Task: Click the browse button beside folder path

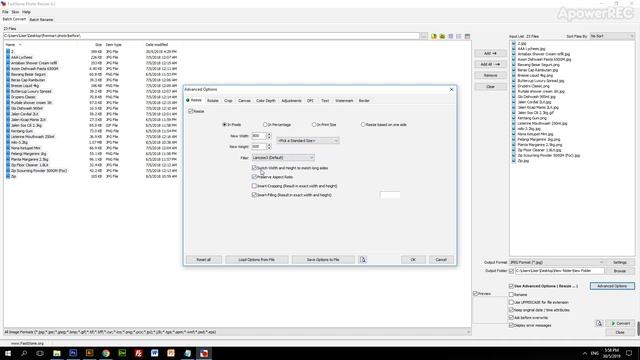Action: tap(424, 36)
